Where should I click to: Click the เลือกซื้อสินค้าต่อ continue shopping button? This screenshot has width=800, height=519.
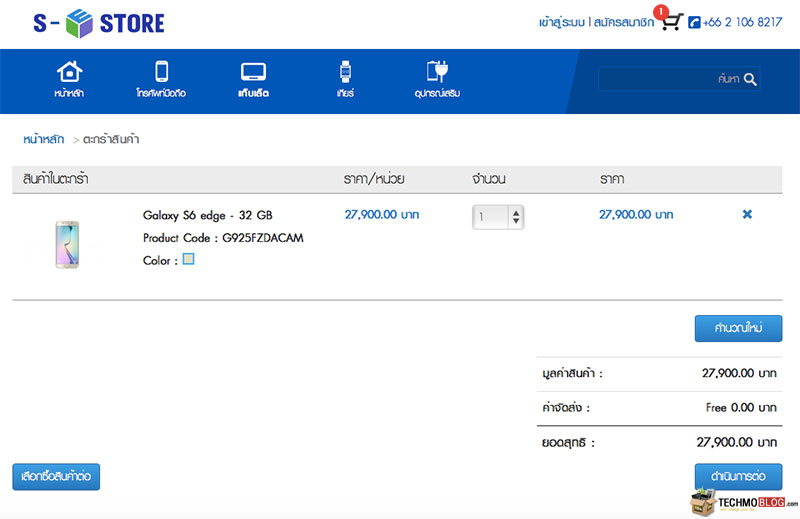[x=56, y=477]
